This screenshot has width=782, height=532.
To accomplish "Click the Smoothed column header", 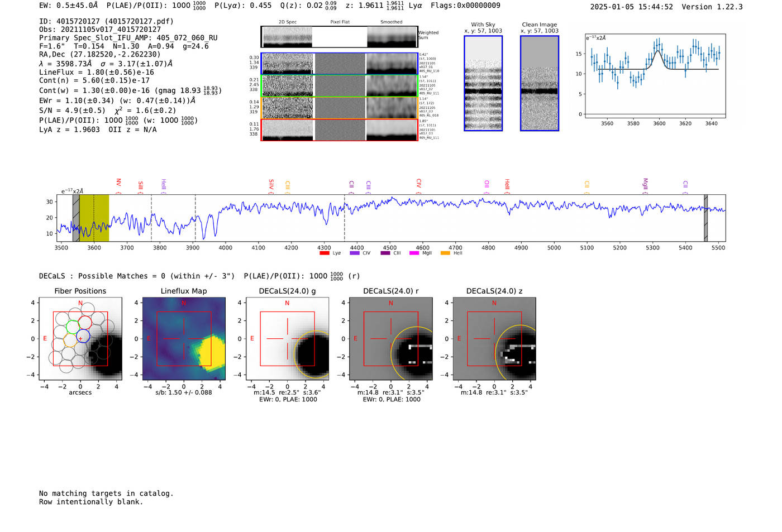I will pyautogui.click(x=392, y=22).
